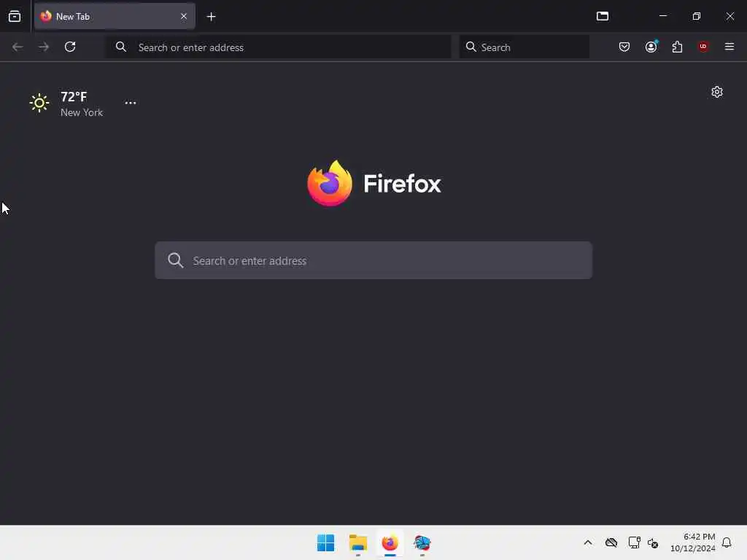Focus the toolbar address bar
This screenshot has width=747, height=560.
278,47
